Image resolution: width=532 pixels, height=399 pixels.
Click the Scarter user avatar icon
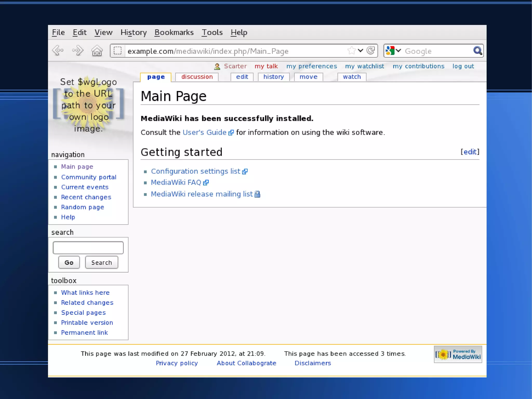coord(217,67)
